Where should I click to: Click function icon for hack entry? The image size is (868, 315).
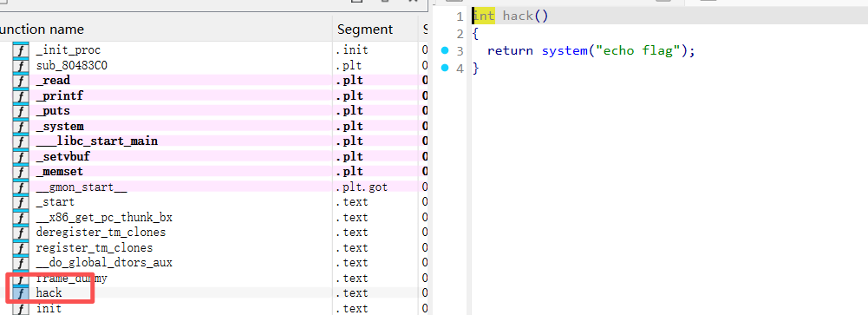21,292
